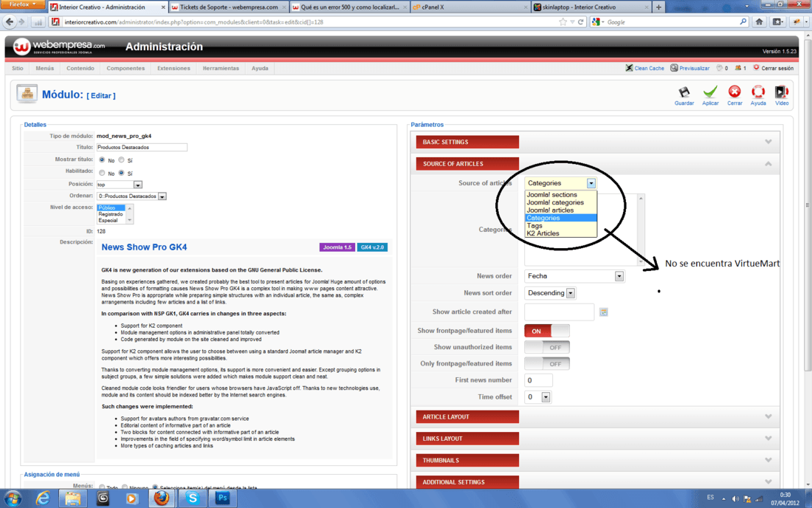
Task: Toggle Show frontpage/featured items switch
Action: click(547, 330)
